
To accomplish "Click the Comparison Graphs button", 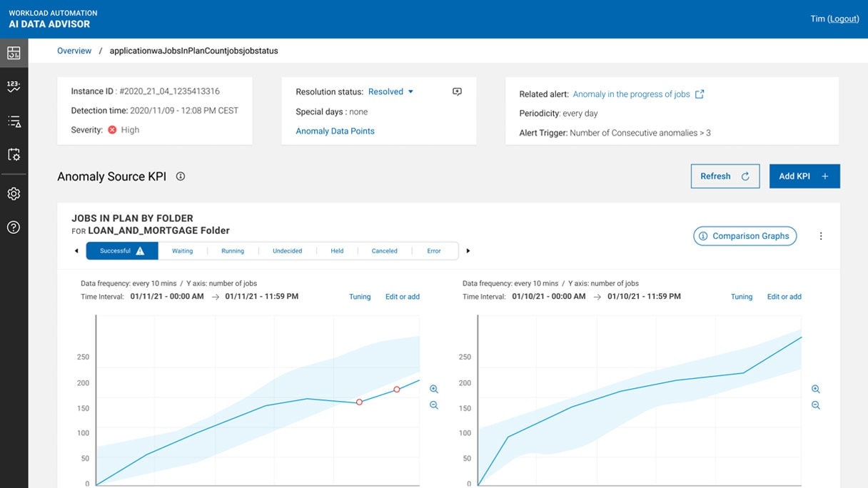I will [x=745, y=235].
